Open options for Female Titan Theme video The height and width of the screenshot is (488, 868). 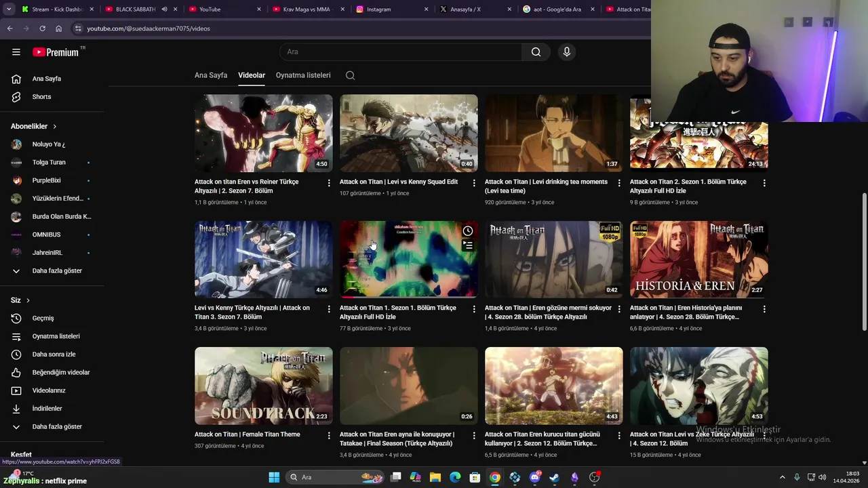click(x=329, y=435)
